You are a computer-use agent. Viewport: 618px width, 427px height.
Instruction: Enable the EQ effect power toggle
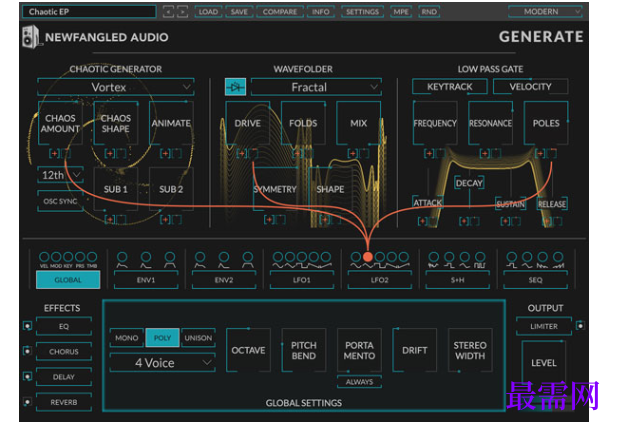coord(27,326)
